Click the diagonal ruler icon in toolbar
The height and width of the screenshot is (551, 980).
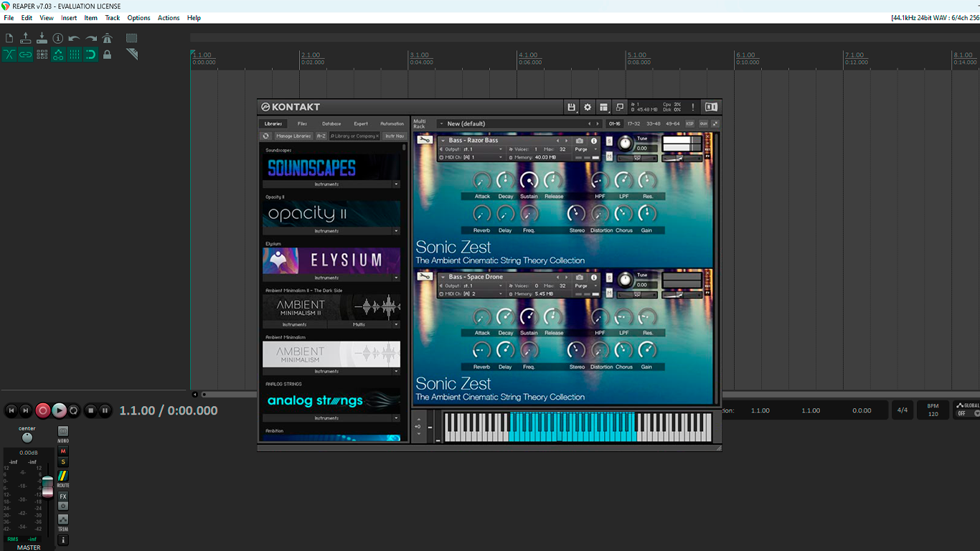click(x=132, y=55)
